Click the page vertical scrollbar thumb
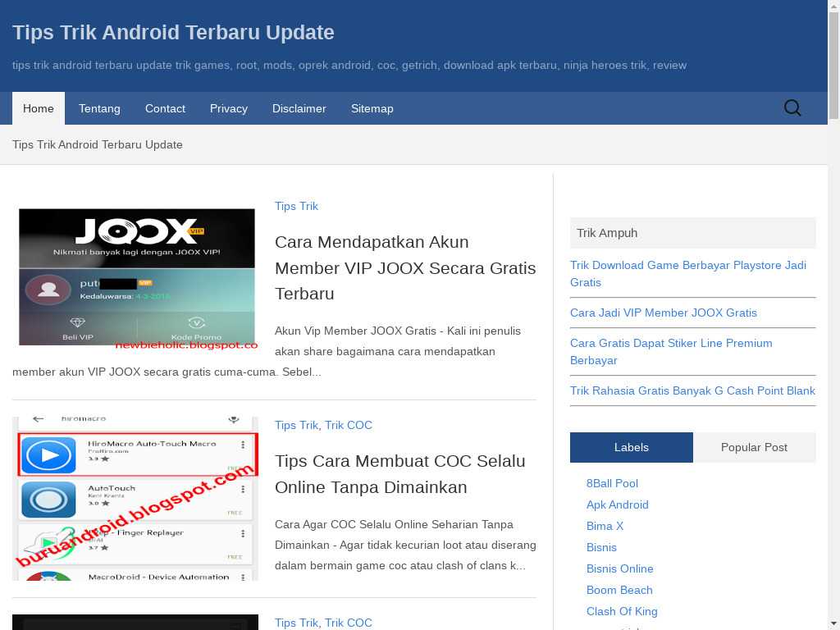Screen dimensions: 840x630 coord(833,64)
